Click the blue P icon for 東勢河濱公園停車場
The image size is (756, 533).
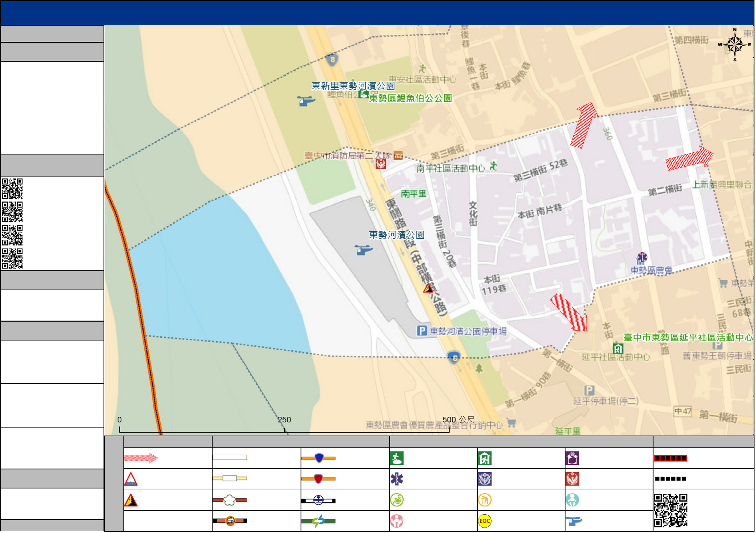point(422,331)
